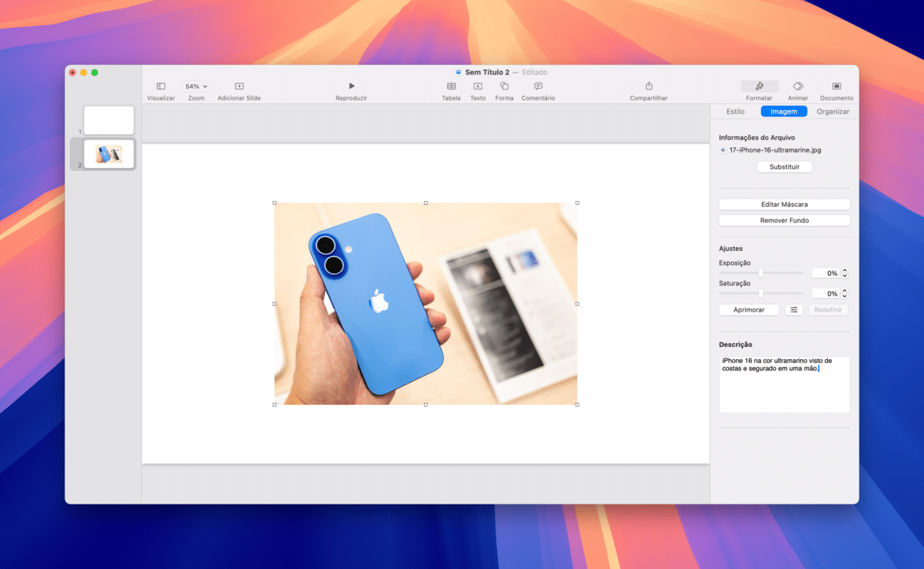
Task: Click the Redefinir button
Action: 829,310
